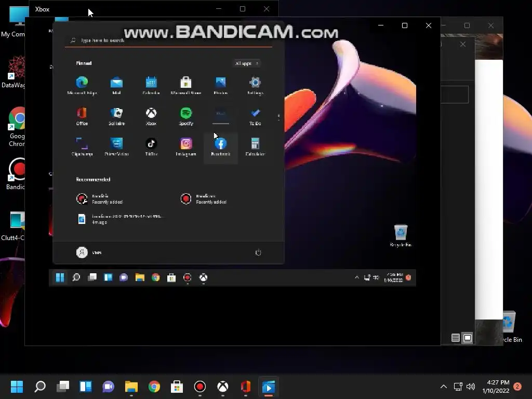Select the active Movies & TV taskbar icon
This screenshot has height=399, width=532.
click(269, 387)
